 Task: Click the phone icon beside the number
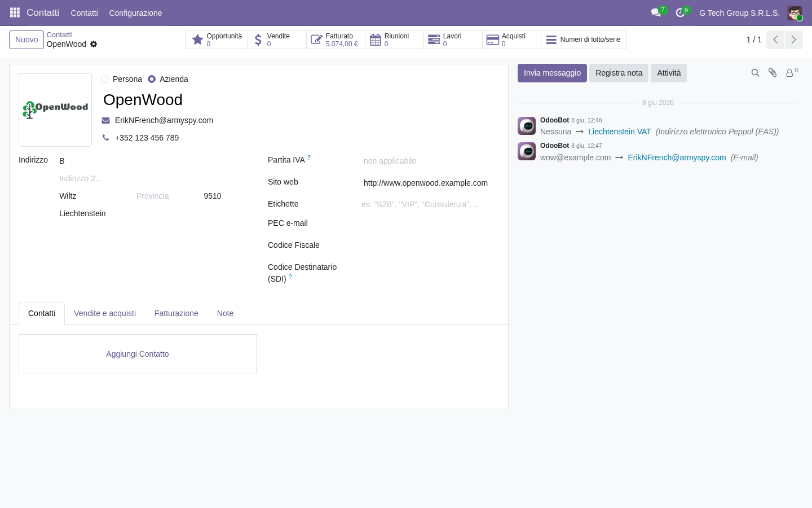[x=105, y=138]
